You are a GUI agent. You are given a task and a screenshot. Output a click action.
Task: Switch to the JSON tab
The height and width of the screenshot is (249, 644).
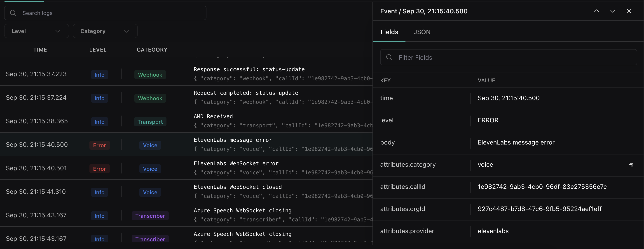click(x=422, y=32)
